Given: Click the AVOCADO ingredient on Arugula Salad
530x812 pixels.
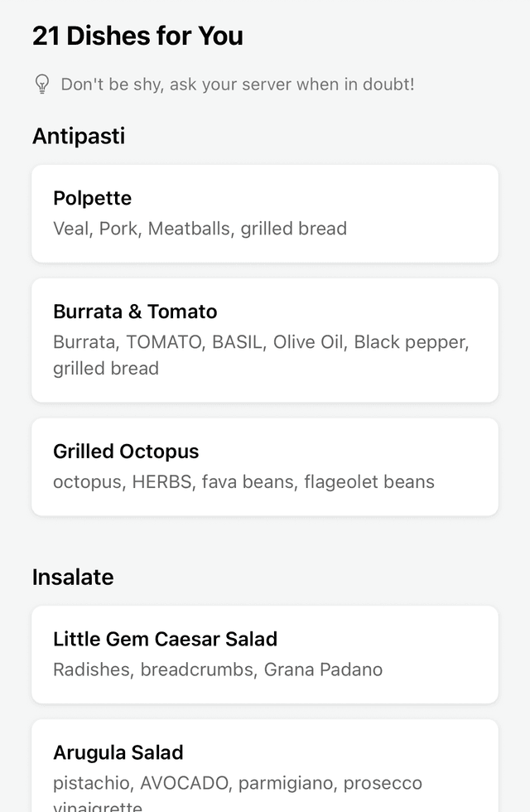Looking at the screenshot, I should (x=177, y=782).
